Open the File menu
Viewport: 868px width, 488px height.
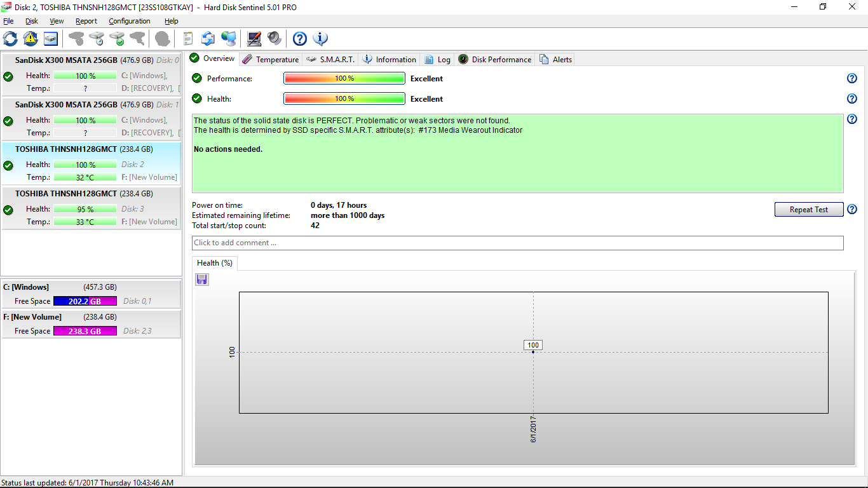coord(8,21)
